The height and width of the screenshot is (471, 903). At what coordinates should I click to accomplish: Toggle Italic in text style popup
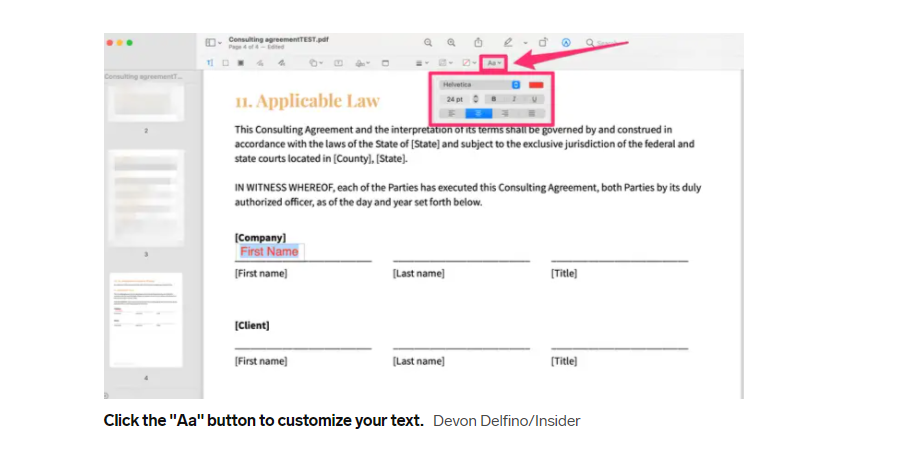click(514, 99)
